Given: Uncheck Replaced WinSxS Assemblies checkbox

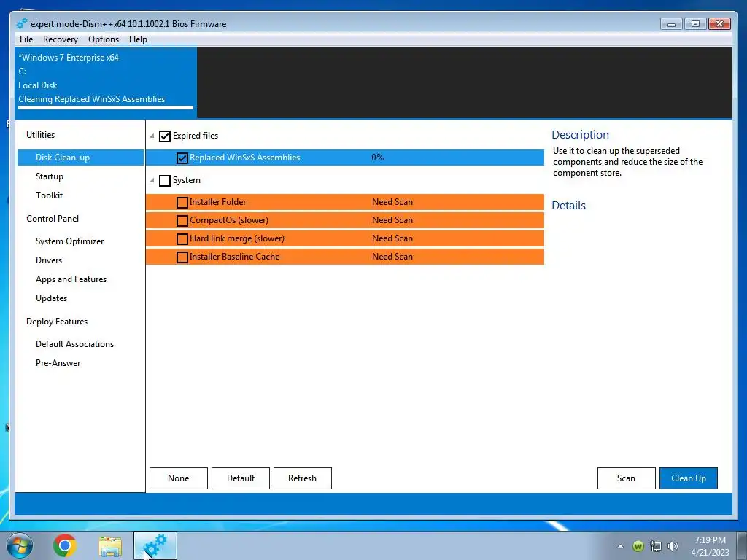Looking at the screenshot, I should [x=182, y=157].
